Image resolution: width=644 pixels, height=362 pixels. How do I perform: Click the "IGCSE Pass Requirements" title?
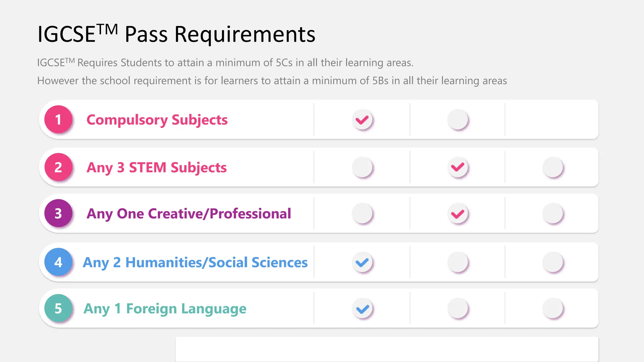[176, 34]
